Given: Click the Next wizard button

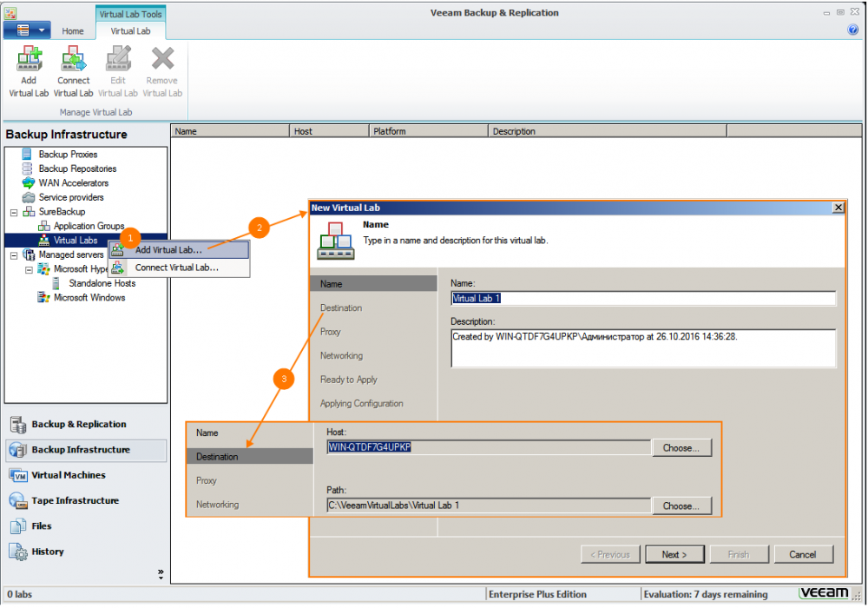Looking at the screenshot, I should click(x=674, y=555).
